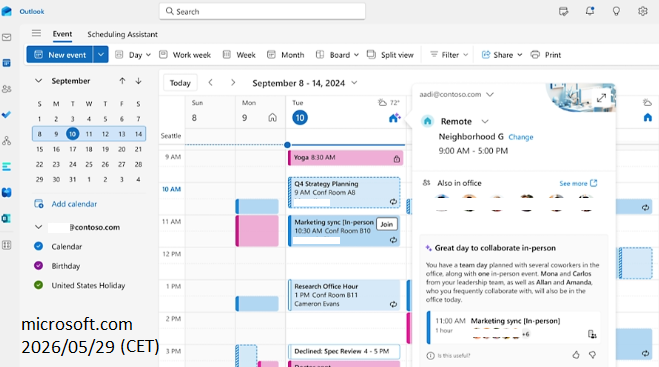Click Print in the toolbar

click(546, 55)
